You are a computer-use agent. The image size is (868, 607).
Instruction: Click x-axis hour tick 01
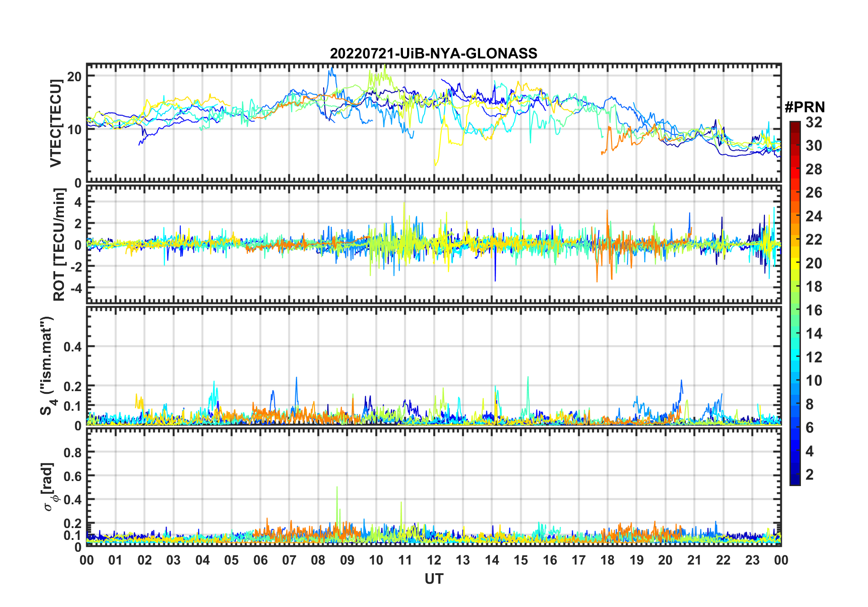(x=115, y=560)
